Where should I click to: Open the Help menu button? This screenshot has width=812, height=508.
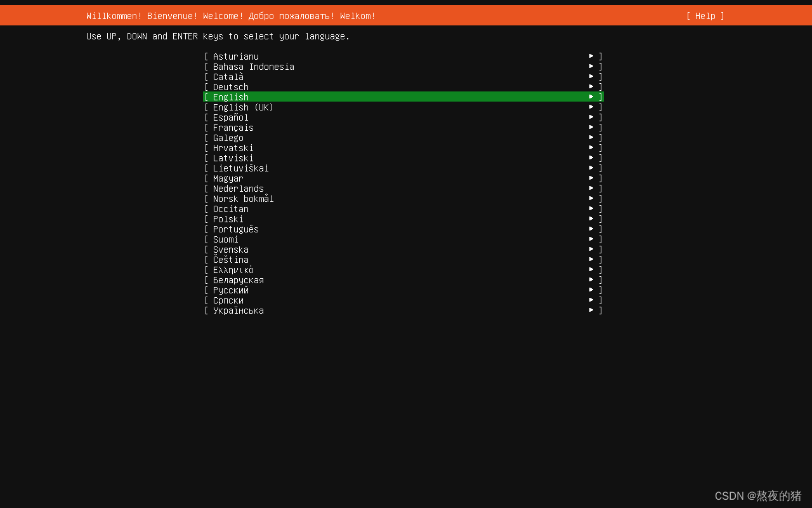(x=705, y=16)
